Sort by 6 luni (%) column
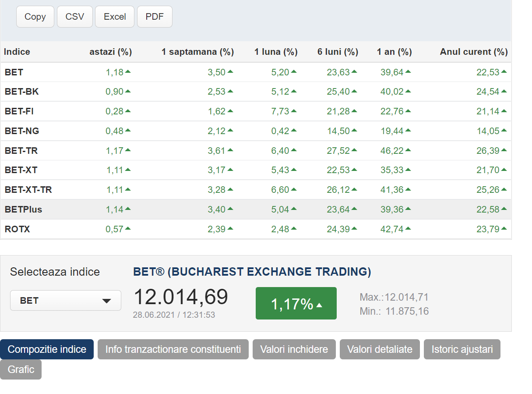 pyautogui.click(x=338, y=52)
